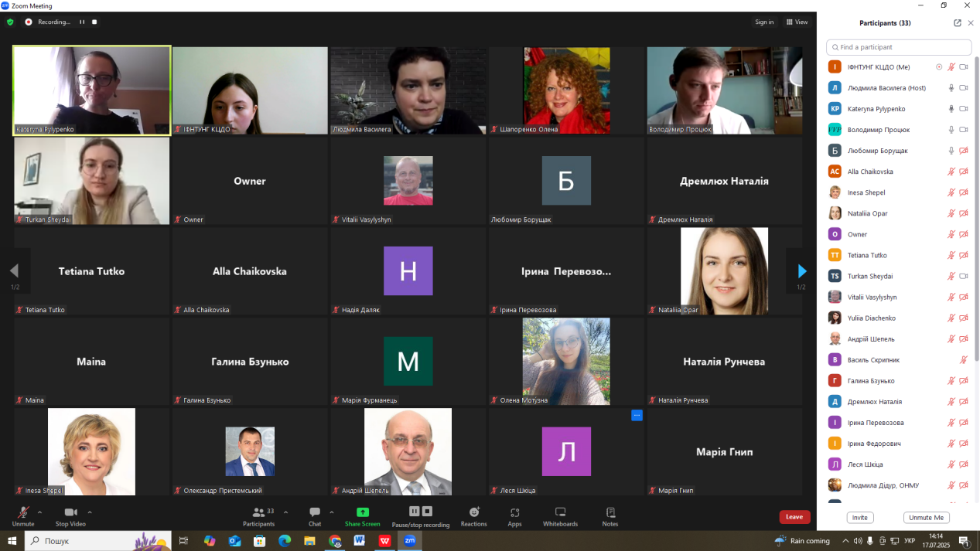The height and width of the screenshot is (551, 980).
Task: Expand caret beside Participants toolbar button
Action: pos(285,512)
